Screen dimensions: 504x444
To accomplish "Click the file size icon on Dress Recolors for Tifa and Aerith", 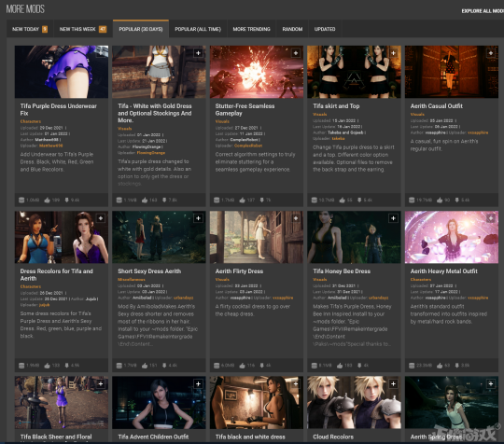I will click(21, 366).
